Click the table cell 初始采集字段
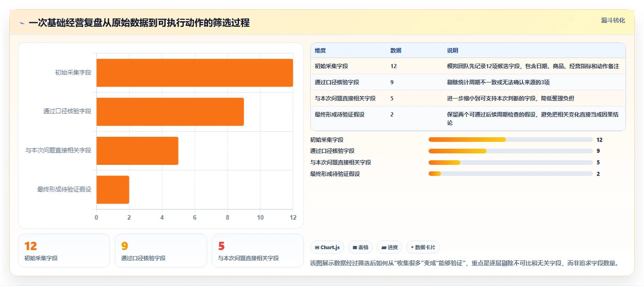Image resolution: width=644 pixels, height=286 pixels. pyautogui.click(x=331, y=66)
